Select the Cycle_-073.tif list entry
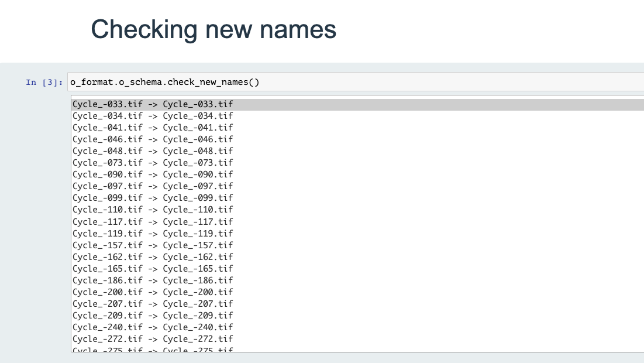This screenshot has width=644, height=363. (x=153, y=163)
